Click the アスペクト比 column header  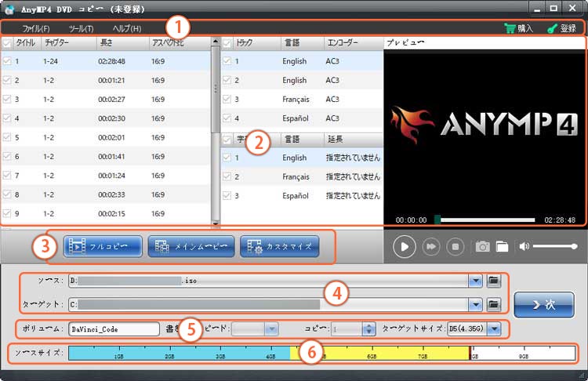point(180,43)
